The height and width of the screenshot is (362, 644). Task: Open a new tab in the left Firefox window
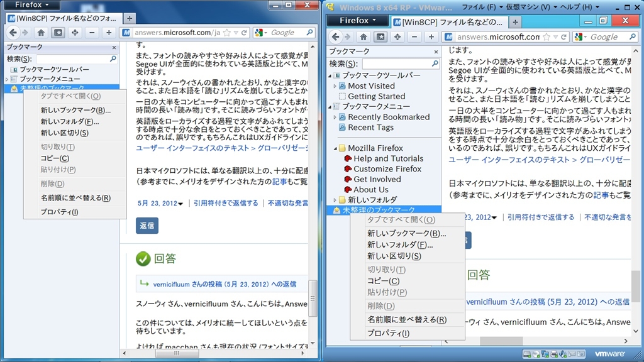tap(130, 19)
